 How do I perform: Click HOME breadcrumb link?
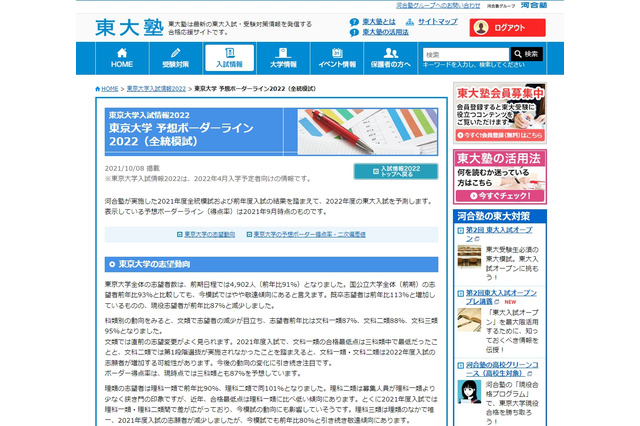click(x=110, y=89)
